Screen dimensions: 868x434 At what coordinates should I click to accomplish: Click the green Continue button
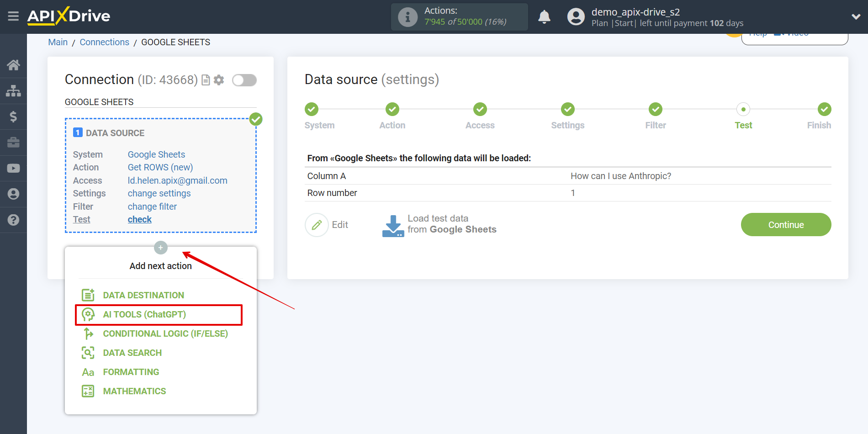(786, 225)
